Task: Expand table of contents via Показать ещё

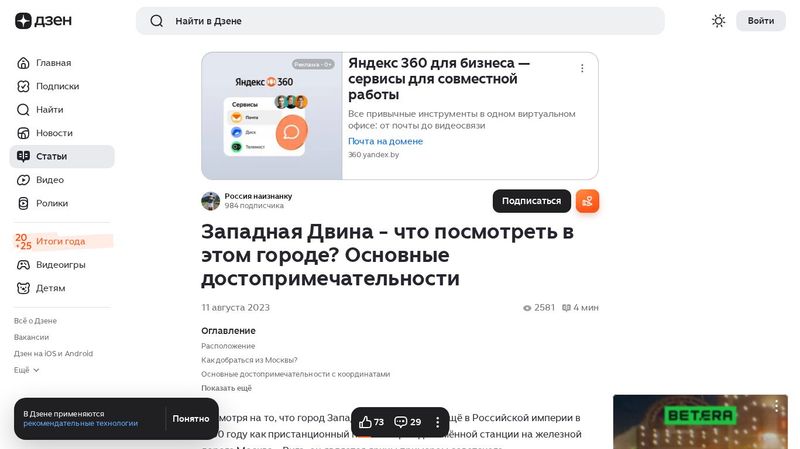Action: point(226,388)
